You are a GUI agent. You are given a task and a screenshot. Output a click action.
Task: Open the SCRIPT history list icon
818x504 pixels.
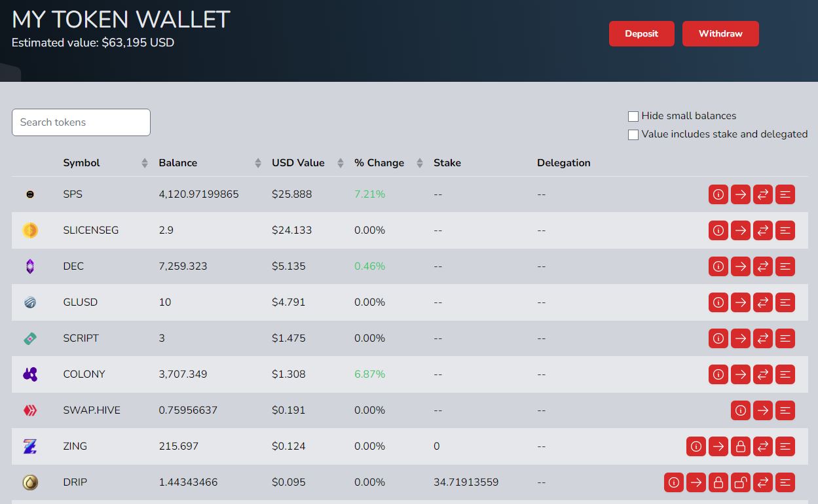coord(785,338)
